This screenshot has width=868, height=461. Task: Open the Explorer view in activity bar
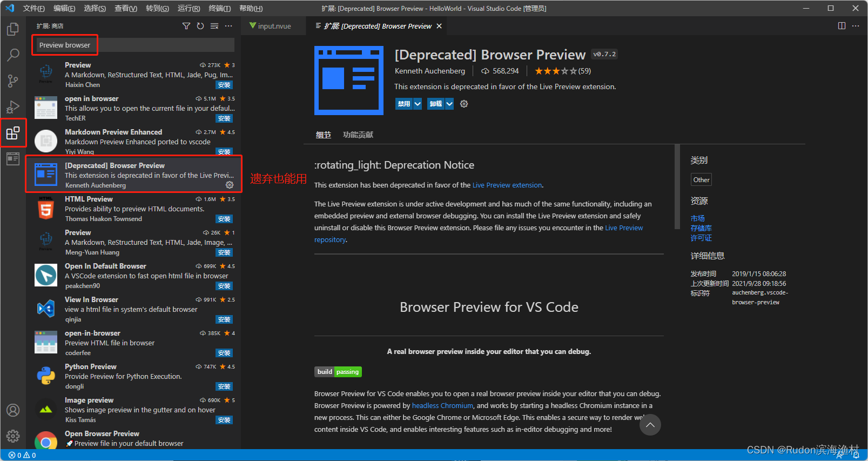pos(13,29)
